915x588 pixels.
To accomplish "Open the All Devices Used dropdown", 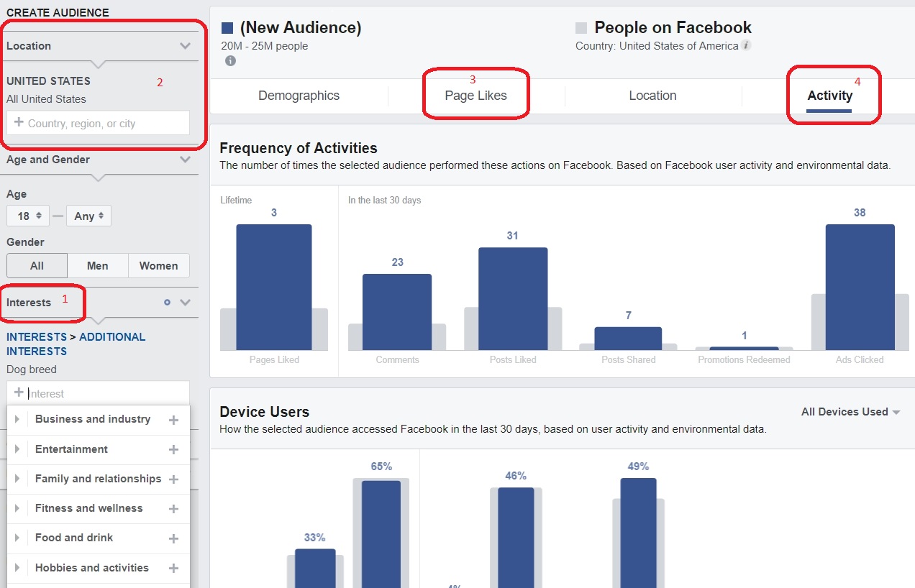I will point(851,412).
